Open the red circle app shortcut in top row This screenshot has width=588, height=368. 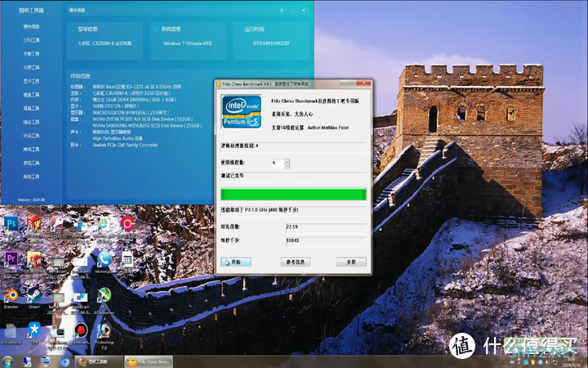pyautogui.click(x=127, y=224)
